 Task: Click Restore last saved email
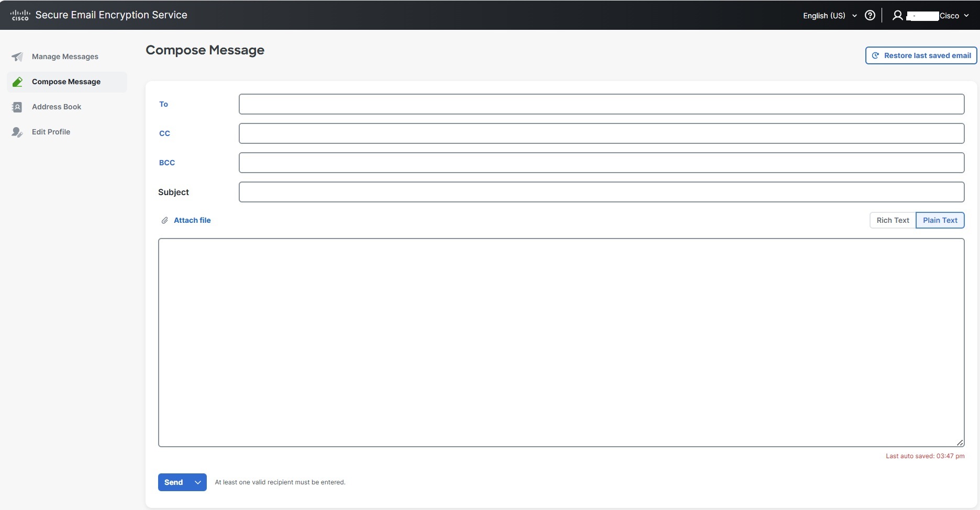tap(926, 55)
